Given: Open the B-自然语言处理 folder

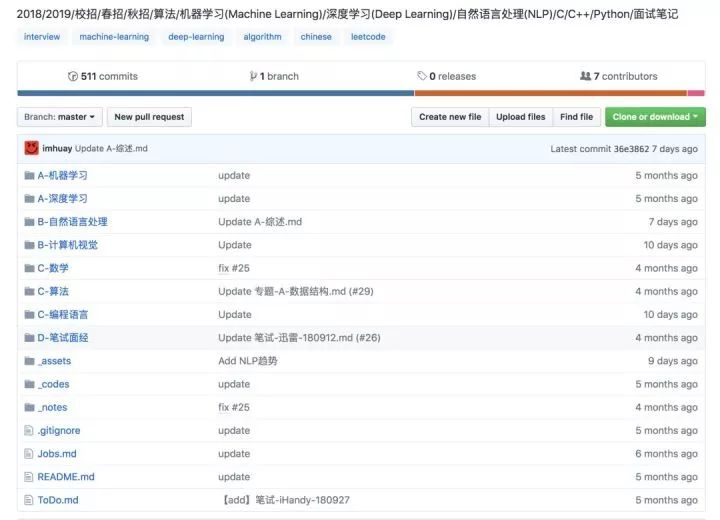Looking at the screenshot, I should pos(73,222).
